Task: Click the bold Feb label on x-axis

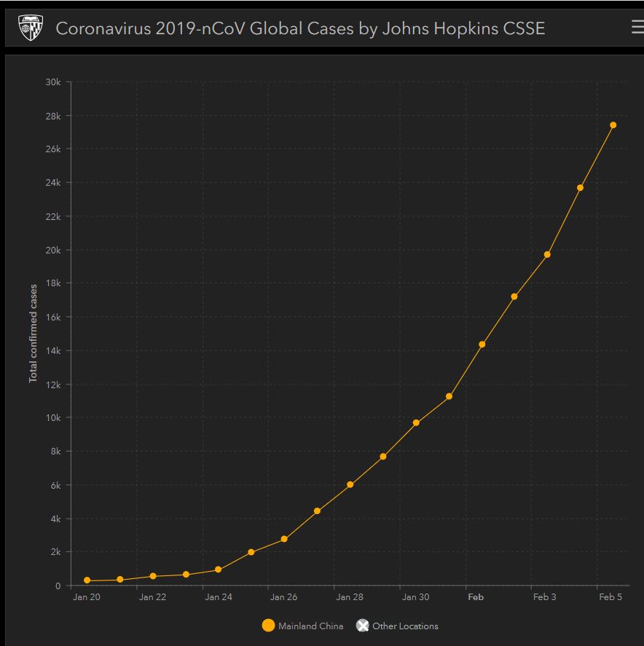Action: pos(476,597)
